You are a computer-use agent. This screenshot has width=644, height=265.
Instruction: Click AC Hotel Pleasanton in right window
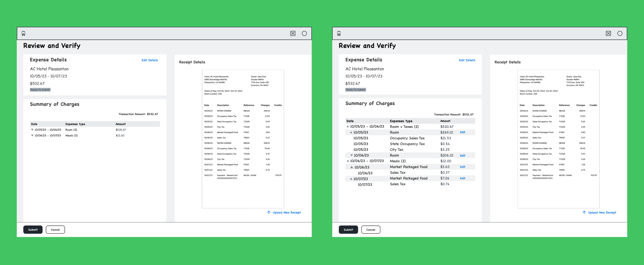365,69
